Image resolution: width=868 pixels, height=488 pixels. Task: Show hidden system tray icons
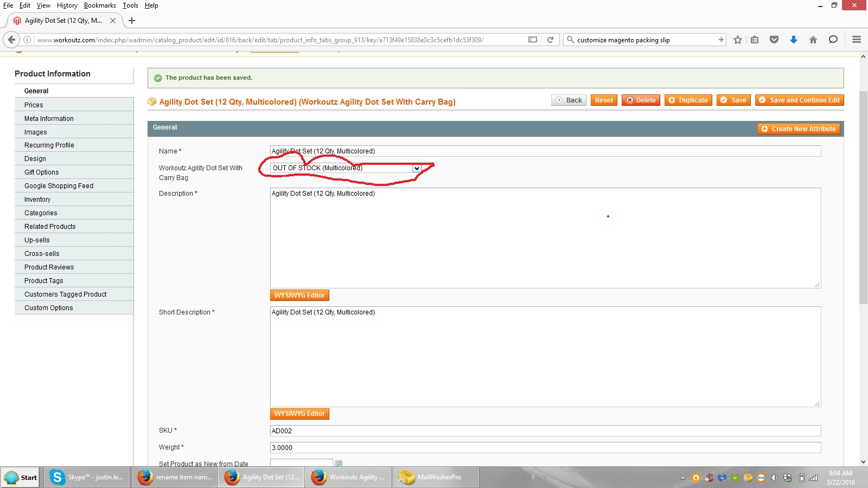[682, 478]
